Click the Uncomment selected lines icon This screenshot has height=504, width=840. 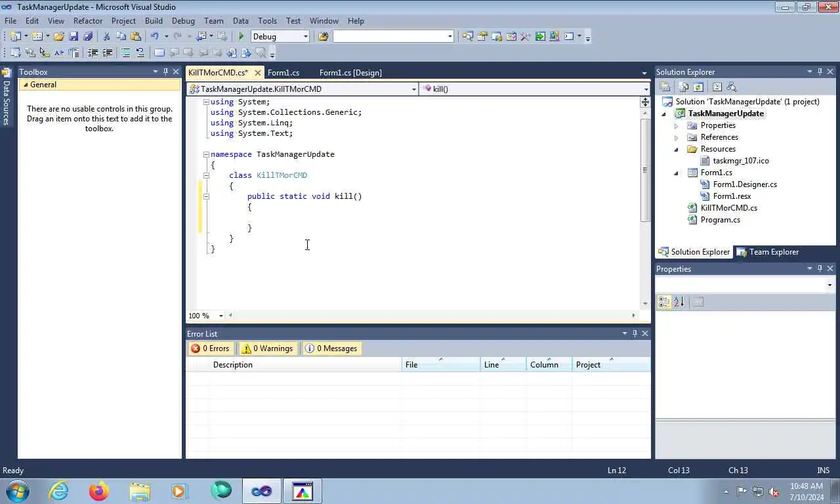pyautogui.click(x=140, y=52)
